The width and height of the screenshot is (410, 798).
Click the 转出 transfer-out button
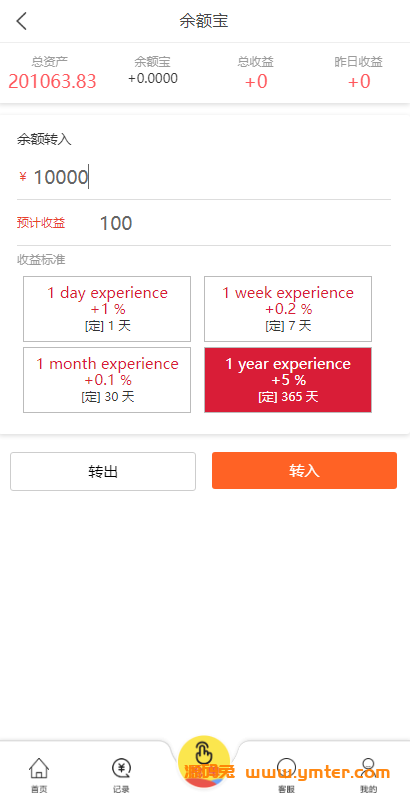coord(103,471)
